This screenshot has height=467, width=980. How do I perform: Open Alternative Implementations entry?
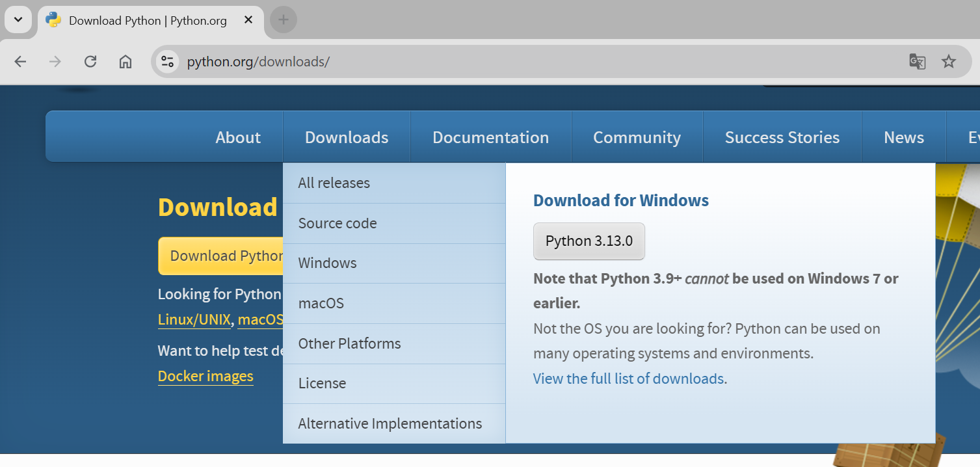(x=390, y=423)
